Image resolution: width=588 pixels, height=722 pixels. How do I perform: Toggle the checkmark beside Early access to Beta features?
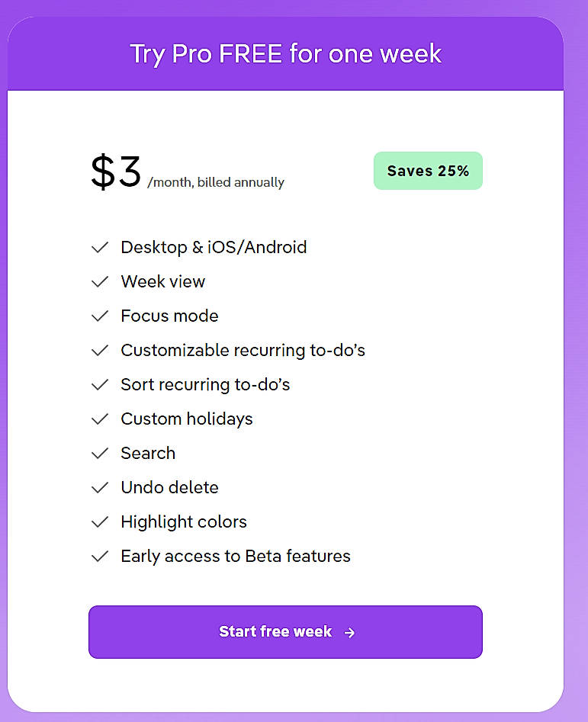point(100,556)
